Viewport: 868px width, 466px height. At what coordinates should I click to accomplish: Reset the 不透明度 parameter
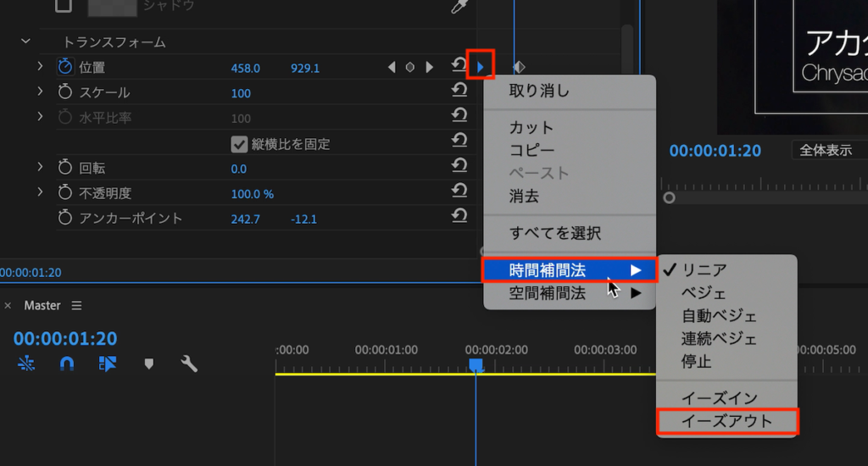[x=459, y=191]
